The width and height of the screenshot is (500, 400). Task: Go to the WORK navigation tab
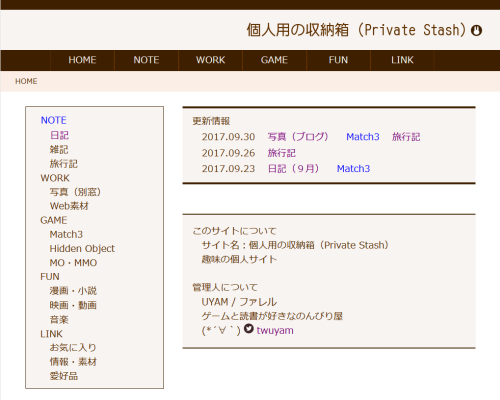point(210,60)
